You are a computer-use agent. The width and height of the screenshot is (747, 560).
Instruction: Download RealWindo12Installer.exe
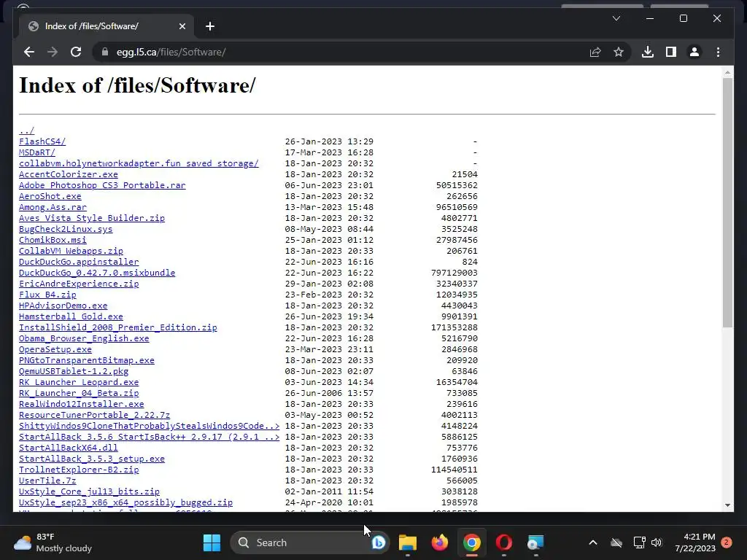coord(82,404)
